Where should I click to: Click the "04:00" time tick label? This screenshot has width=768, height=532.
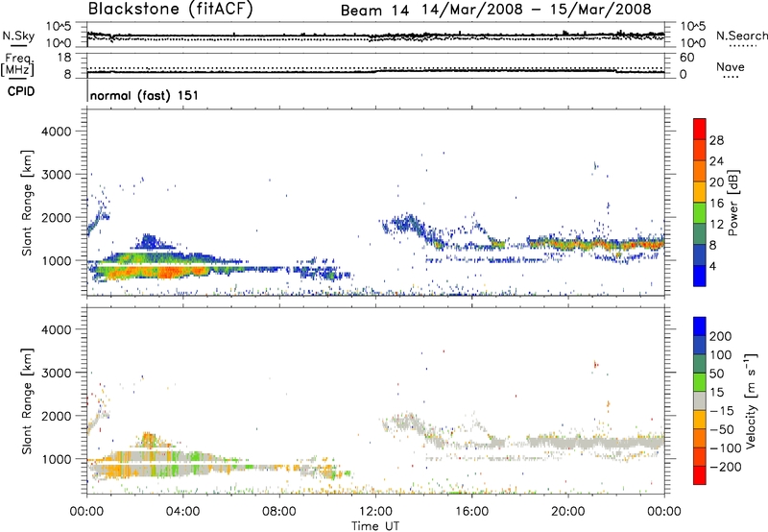(x=183, y=512)
